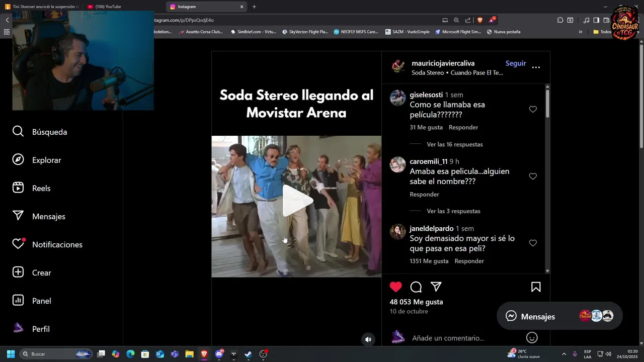The image size is (644, 362).
Task: Show hidden system tray icons chevron
Action: click(x=564, y=354)
